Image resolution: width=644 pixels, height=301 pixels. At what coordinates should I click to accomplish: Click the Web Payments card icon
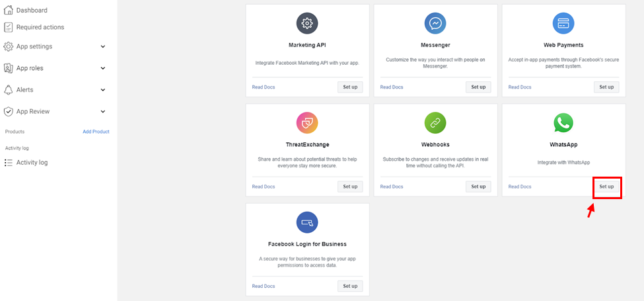tap(563, 23)
